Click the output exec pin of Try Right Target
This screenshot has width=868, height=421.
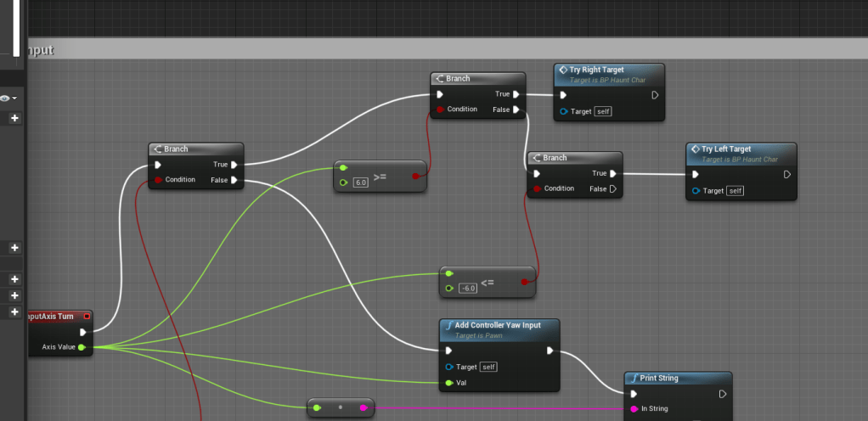[x=655, y=95]
